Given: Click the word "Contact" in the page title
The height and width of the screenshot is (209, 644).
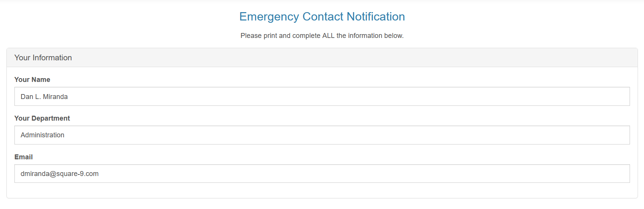Looking at the screenshot, I should point(323,17).
